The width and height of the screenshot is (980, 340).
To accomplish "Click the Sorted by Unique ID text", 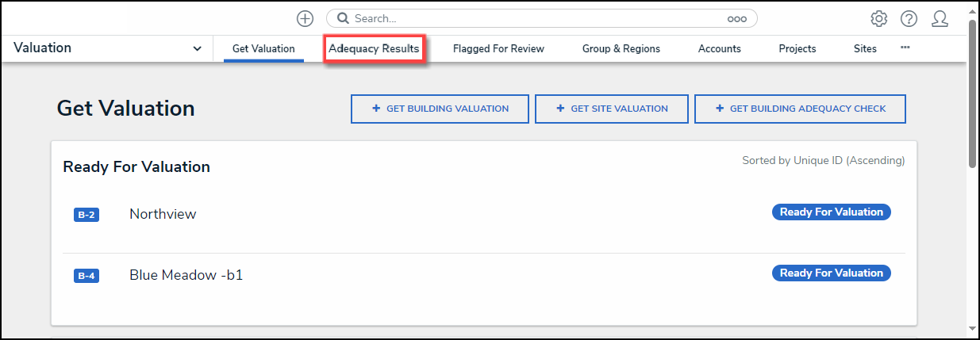I will (x=823, y=161).
